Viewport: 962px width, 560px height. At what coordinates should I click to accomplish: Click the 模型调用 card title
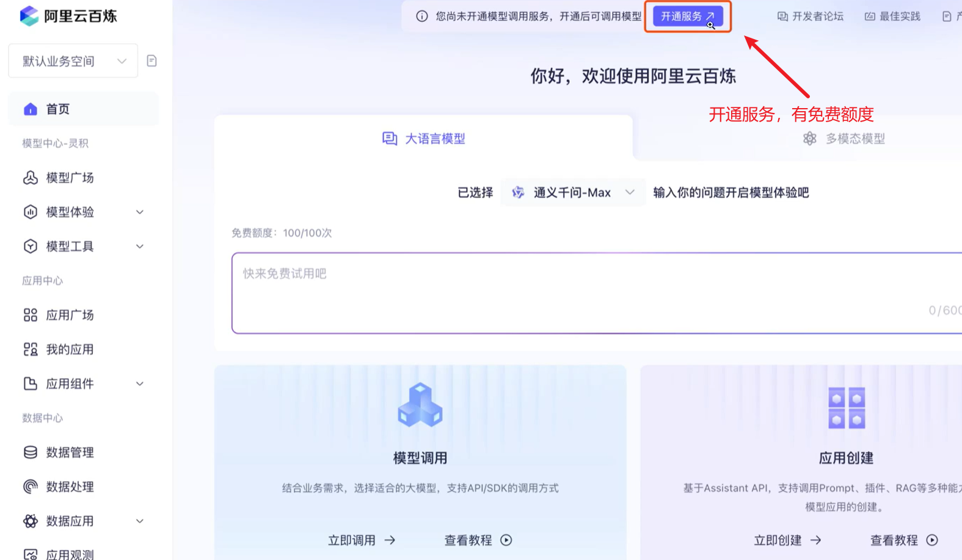[x=420, y=458]
